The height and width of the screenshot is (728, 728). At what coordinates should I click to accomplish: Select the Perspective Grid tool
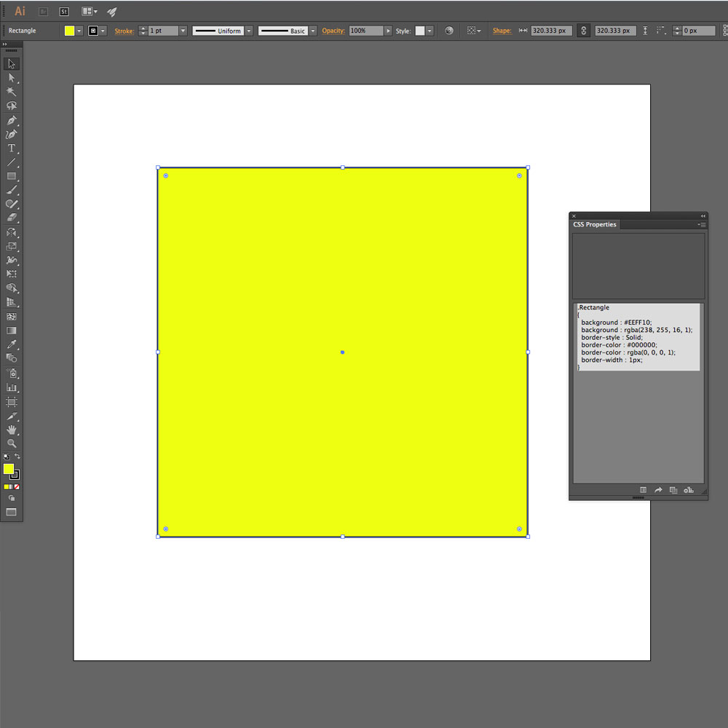tap(12, 302)
